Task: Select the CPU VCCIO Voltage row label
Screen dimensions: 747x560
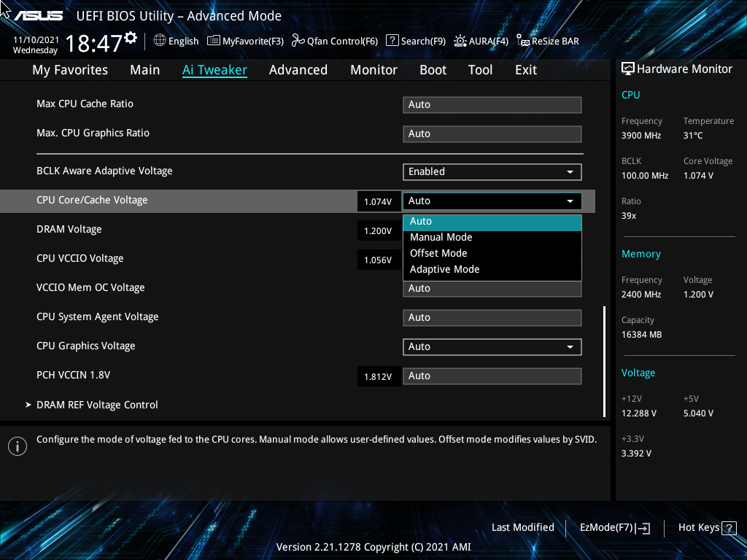Action: coord(80,259)
